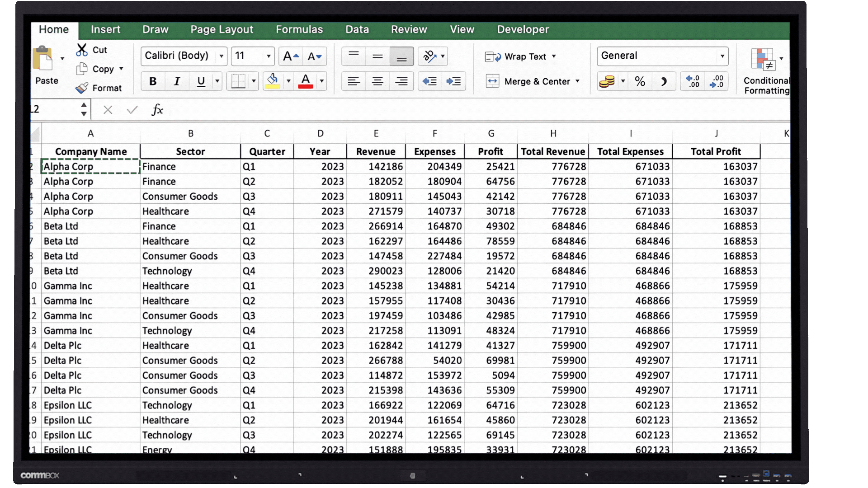
Task: Click Decrease Indent icon
Action: point(429,81)
